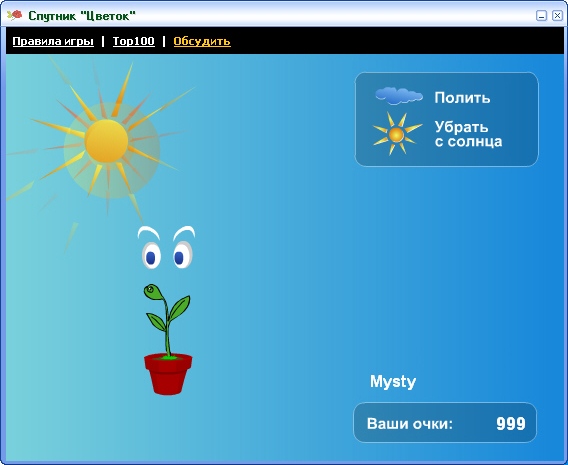Click the flower's right eye
This screenshot has width=568, height=465.
[x=182, y=255]
